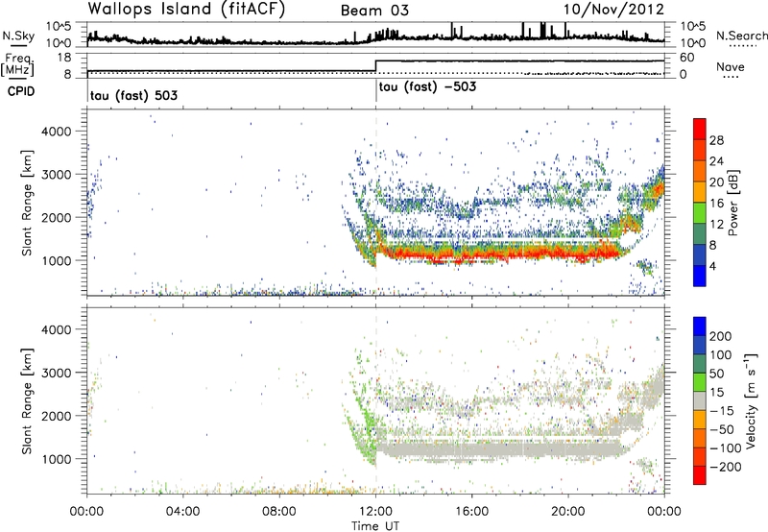
Task: Click the 'Wallops Island (fitACF)' title
Action: (x=186, y=10)
